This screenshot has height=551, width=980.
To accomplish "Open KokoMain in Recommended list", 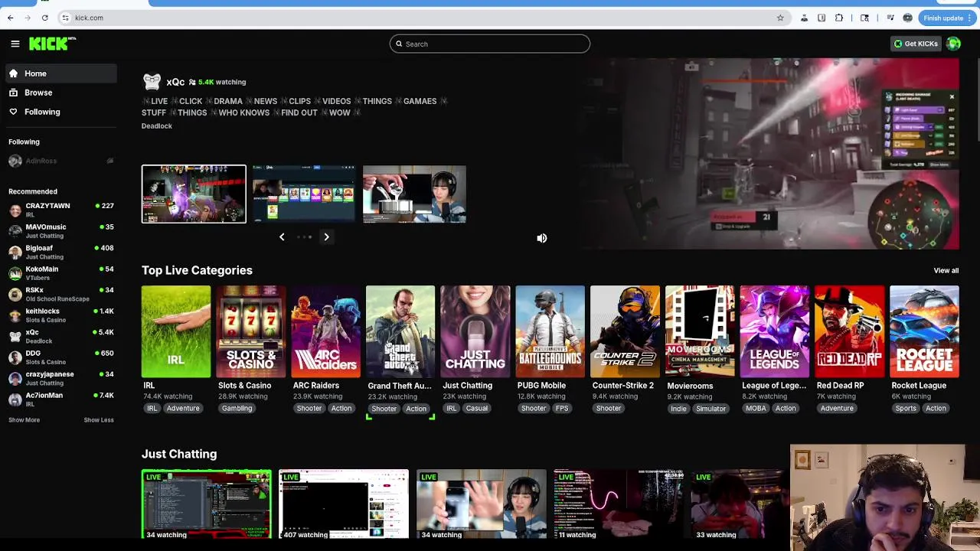I will [61, 273].
